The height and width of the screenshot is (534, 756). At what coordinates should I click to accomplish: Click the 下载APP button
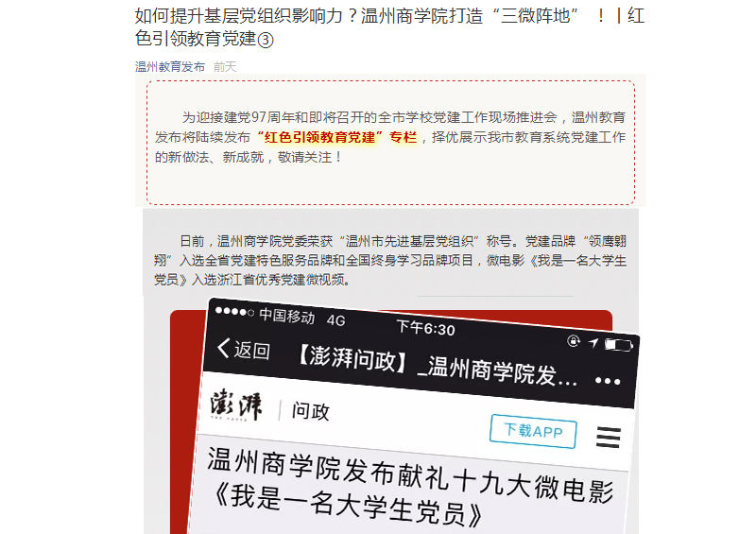[x=533, y=431]
